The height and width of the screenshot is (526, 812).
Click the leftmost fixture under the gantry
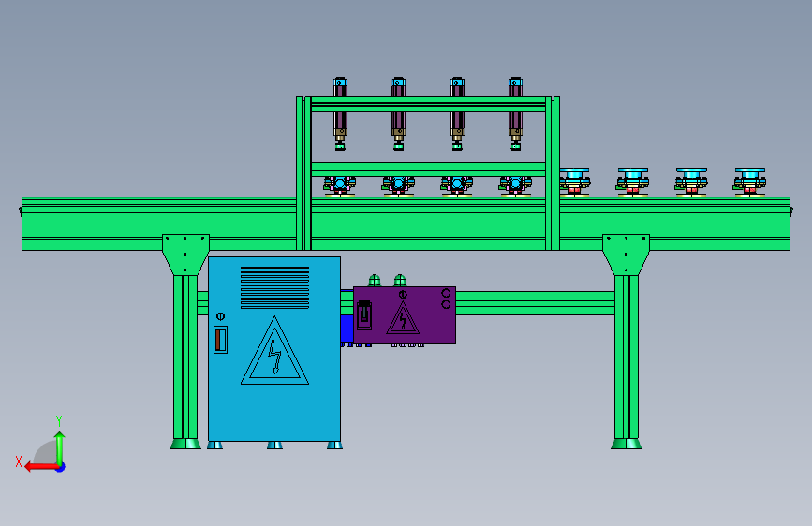[x=340, y=186]
